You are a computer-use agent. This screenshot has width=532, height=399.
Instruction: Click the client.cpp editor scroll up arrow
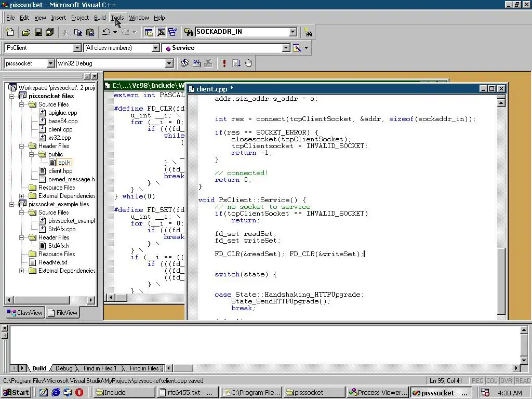coord(501,102)
